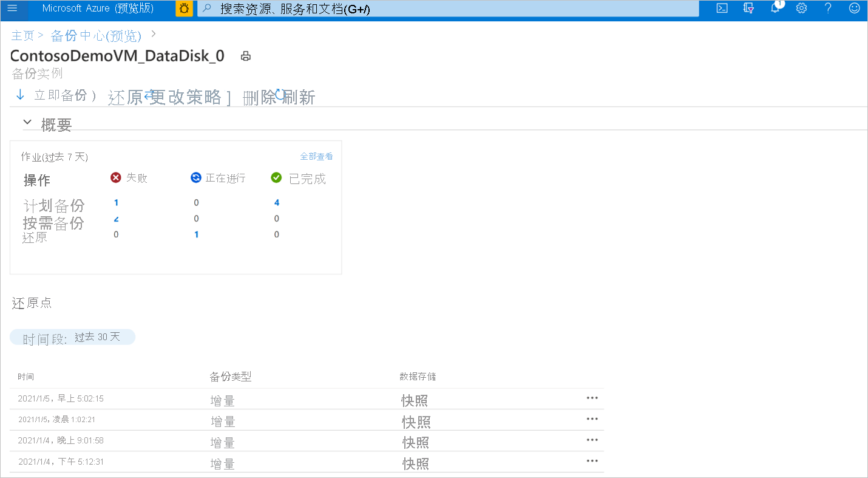Open the failed on-demand backup count

pos(116,219)
